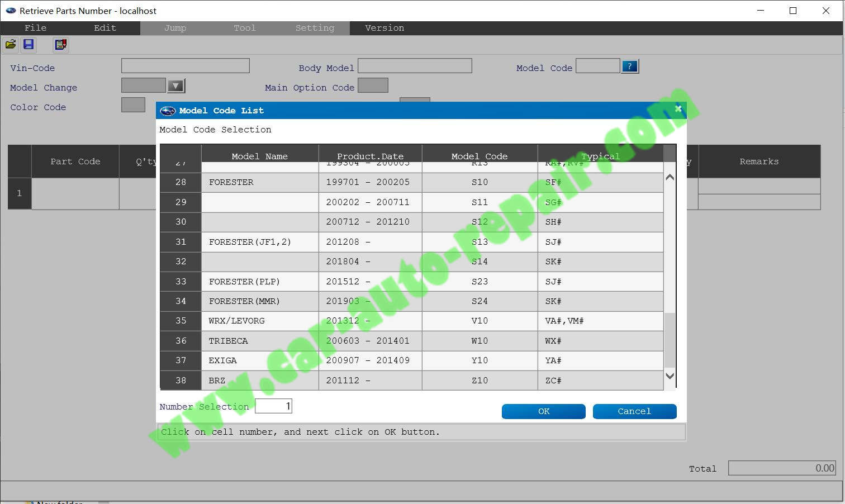This screenshot has width=845, height=504.
Task: Click the BRZ model name cell
Action: (x=260, y=381)
